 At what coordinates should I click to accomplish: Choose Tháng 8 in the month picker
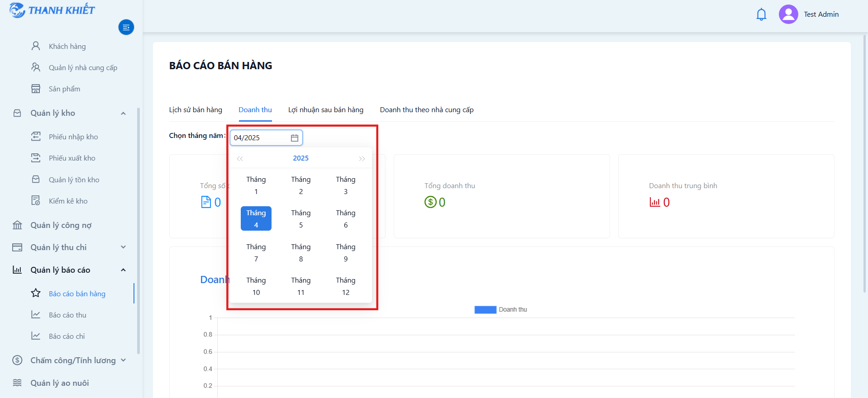tap(301, 253)
